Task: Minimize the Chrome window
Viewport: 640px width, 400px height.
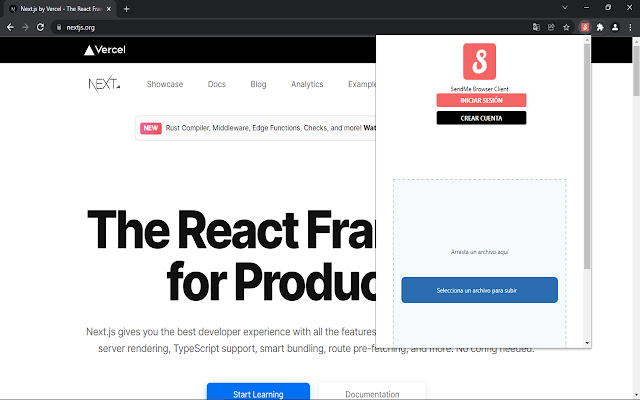Action: (x=587, y=7)
